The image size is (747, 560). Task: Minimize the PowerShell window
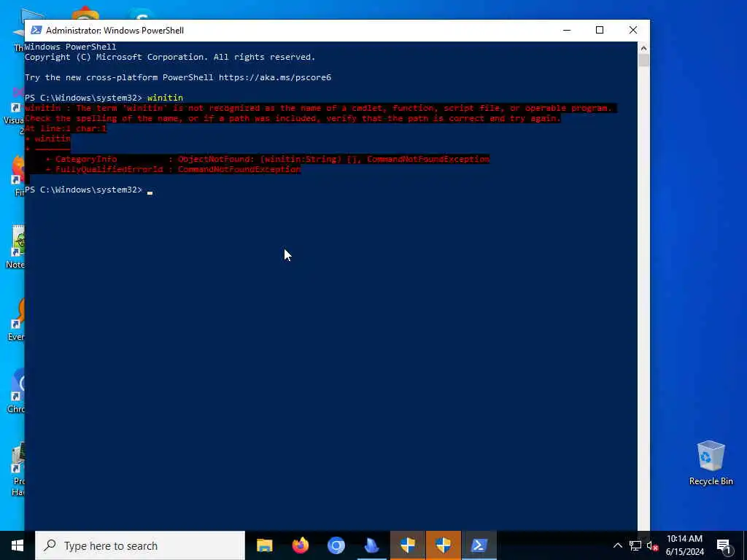(x=566, y=30)
